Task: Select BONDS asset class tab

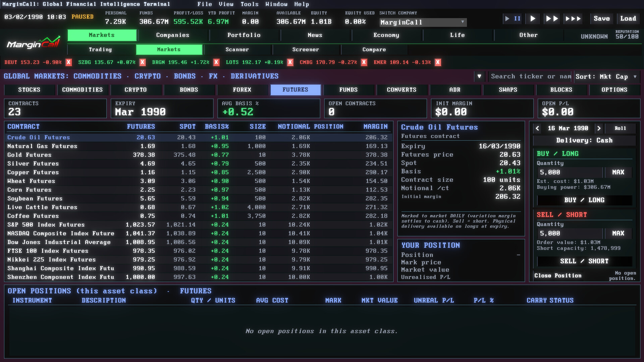Action: [189, 90]
